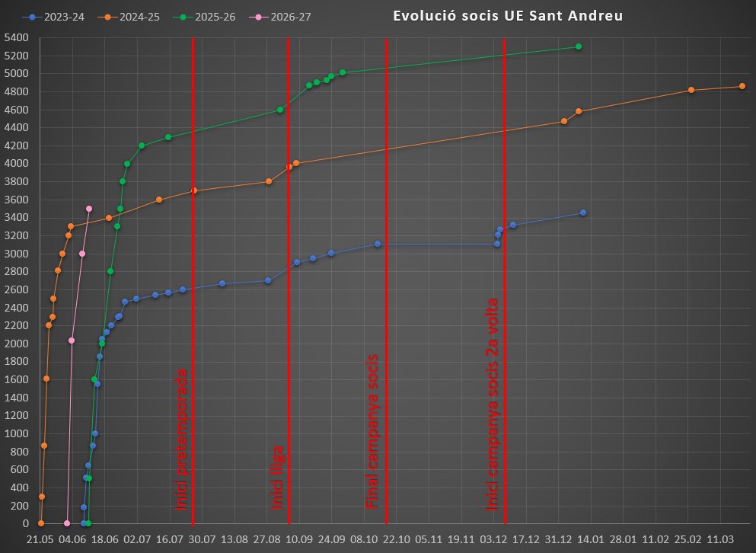Click the 05.11 date on the horizontal axis

tap(429, 539)
